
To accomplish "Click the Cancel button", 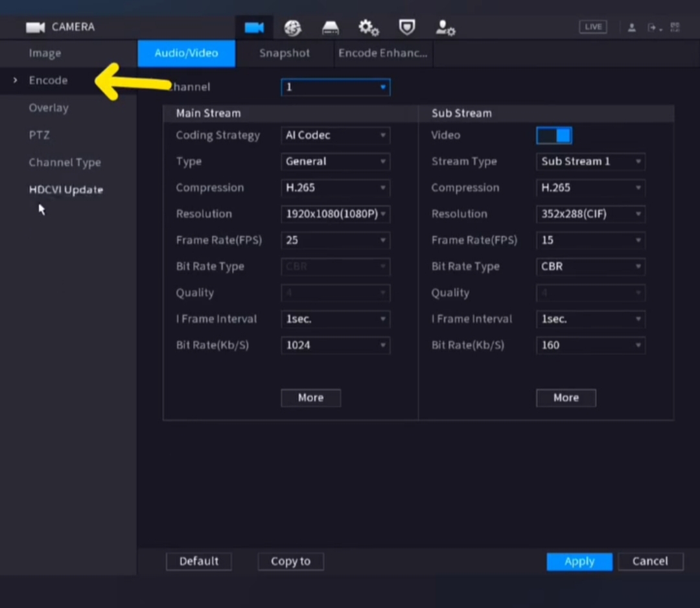I will [x=651, y=561].
